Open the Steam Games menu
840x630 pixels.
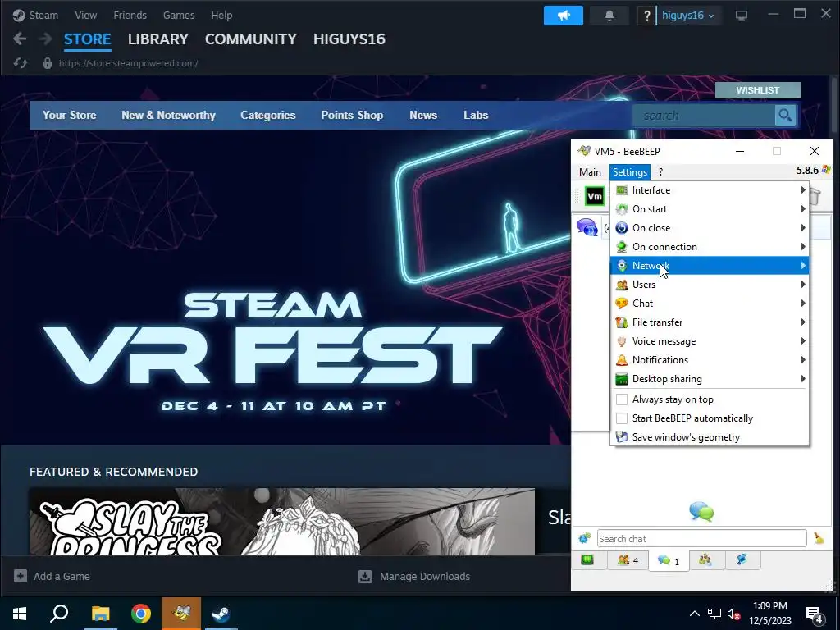178,15
